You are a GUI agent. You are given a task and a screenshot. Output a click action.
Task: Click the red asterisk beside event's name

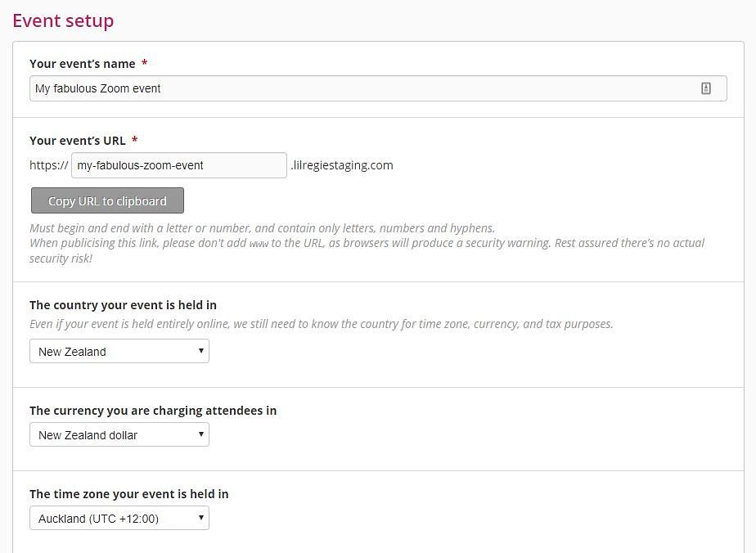144,63
